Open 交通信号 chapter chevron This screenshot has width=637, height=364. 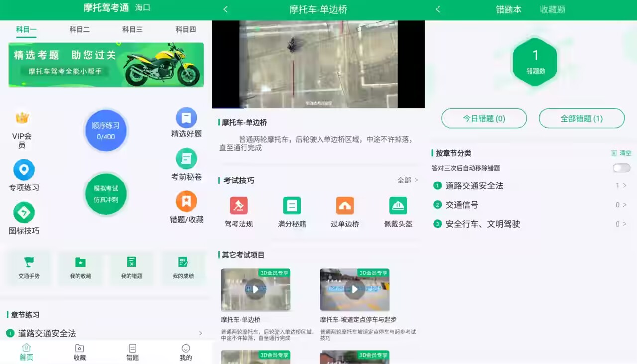coord(624,205)
